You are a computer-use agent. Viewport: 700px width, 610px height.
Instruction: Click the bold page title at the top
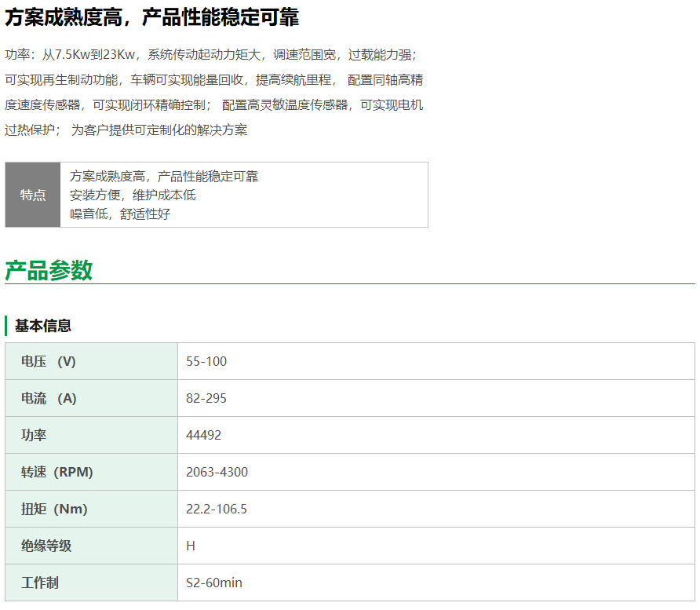pos(151,17)
